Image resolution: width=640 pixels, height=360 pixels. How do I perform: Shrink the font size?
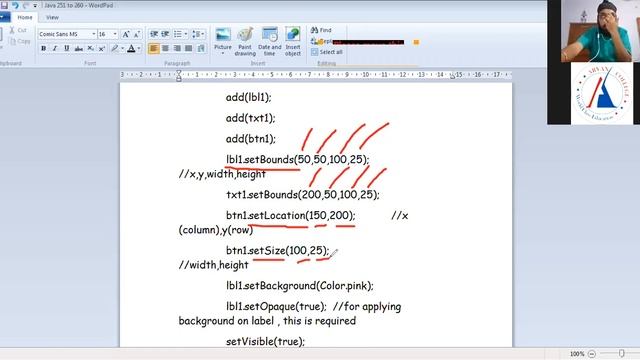[137, 34]
